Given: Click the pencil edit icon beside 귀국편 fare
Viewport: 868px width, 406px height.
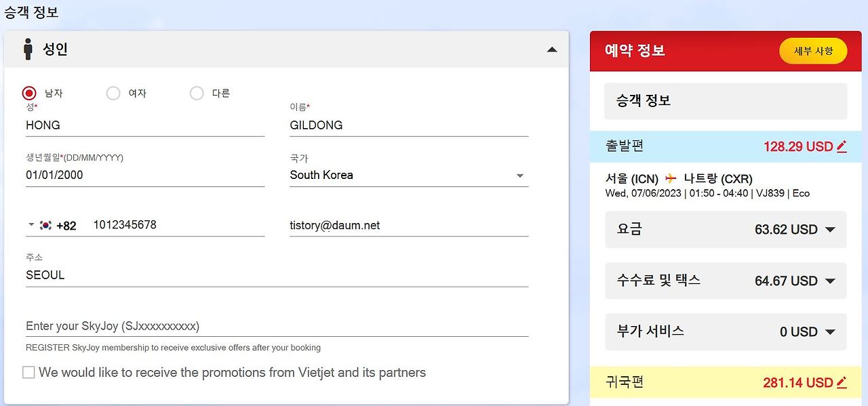Looking at the screenshot, I should 842,382.
